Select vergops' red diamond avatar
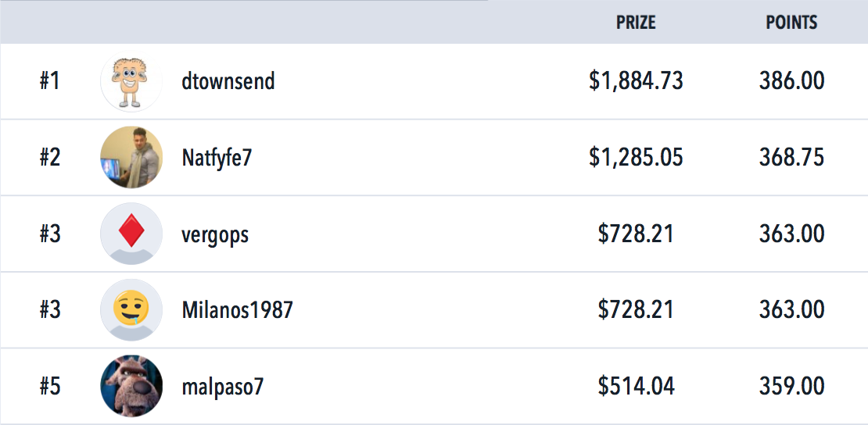868x425 pixels. coord(131,234)
